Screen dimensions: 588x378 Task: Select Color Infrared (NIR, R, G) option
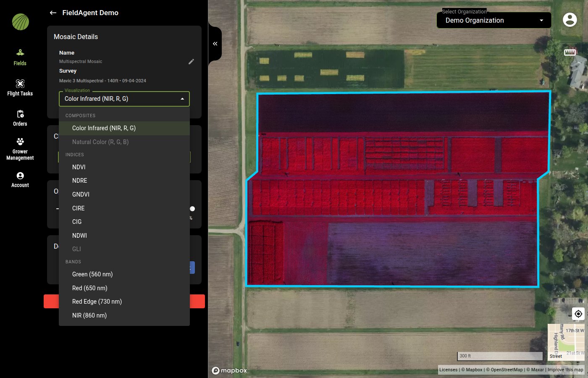click(x=124, y=128)
